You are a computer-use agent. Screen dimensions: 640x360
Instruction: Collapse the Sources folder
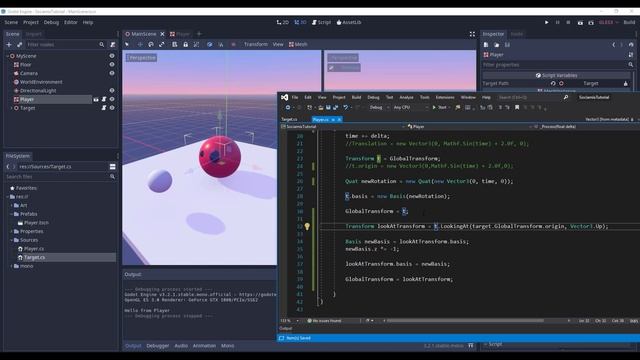[x=11, y=240]
